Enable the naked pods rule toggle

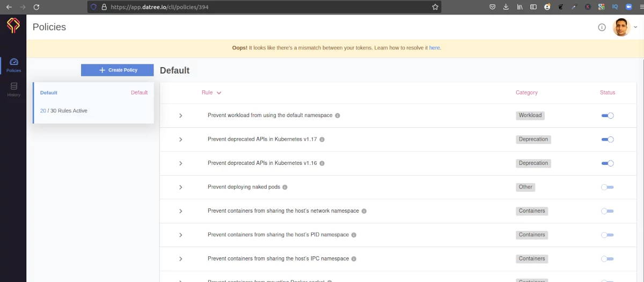click(x=608, y=187)
